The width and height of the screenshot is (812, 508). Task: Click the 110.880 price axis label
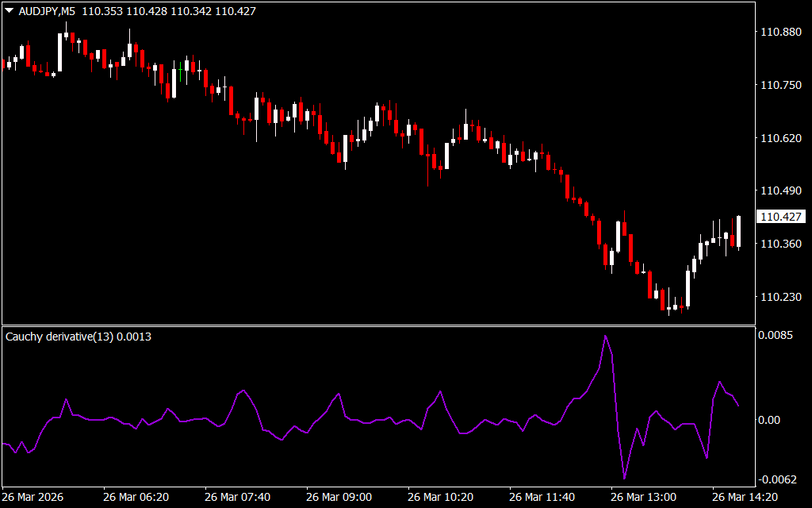click(781, 33)
